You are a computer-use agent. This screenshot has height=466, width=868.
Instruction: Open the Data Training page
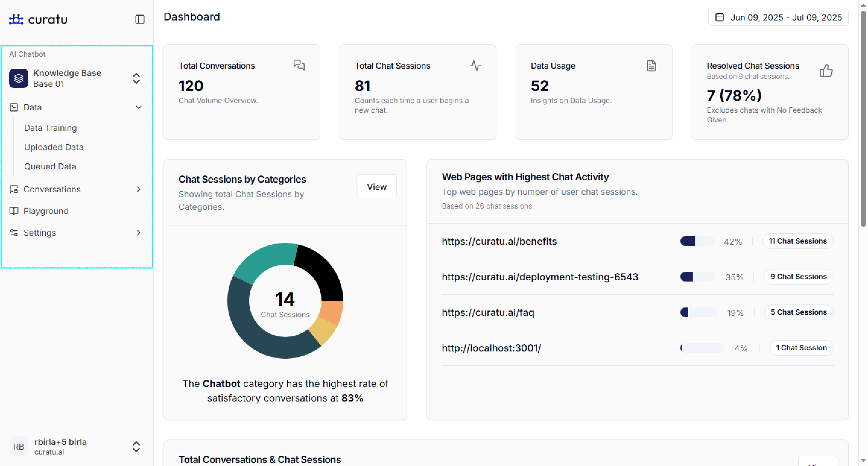pyautogui.click(x=51, y=128)
